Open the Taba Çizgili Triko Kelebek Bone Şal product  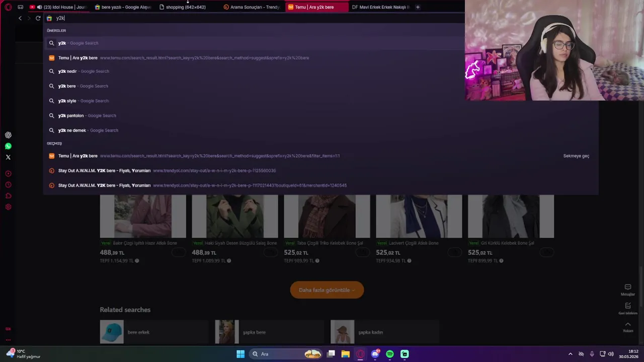(327, 229)
